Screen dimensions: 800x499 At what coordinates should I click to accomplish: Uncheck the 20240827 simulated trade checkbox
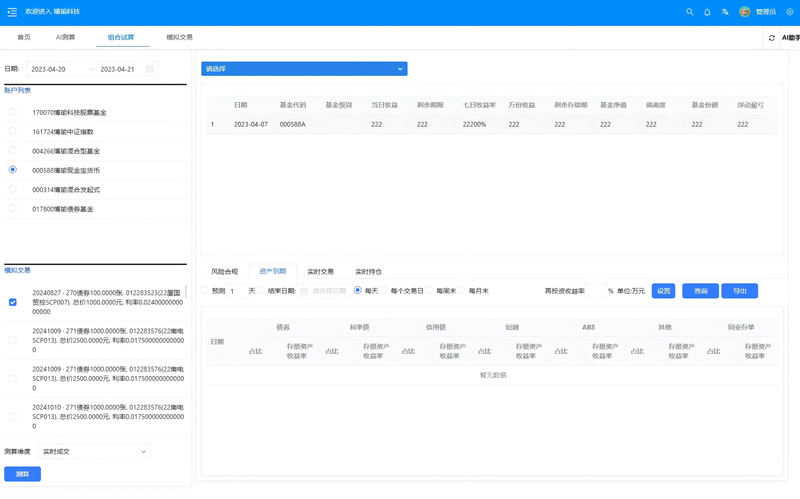(13, 301)
